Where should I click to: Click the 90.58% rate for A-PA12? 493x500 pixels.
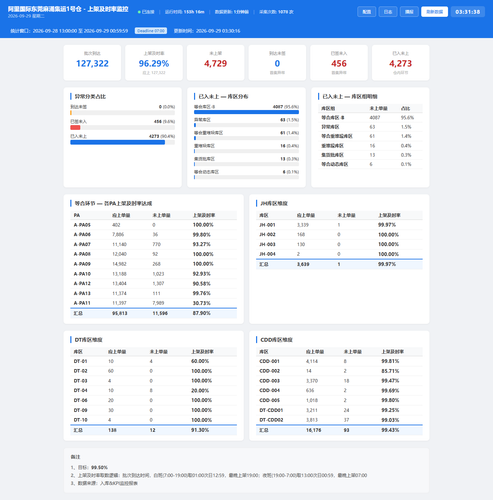pos(201,284)
